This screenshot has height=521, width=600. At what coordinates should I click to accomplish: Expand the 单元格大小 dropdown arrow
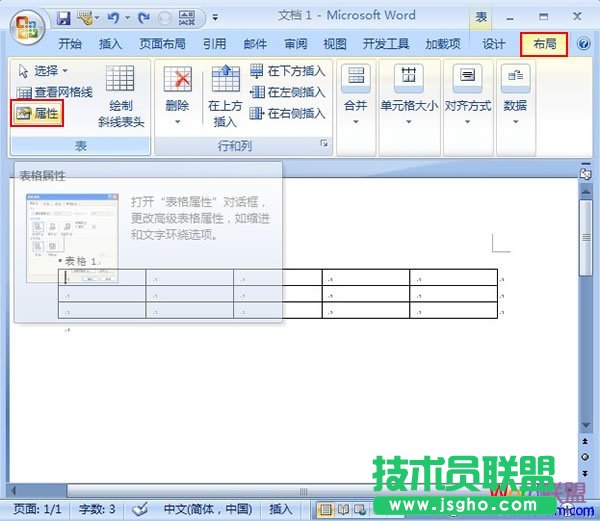pos(409,122)
